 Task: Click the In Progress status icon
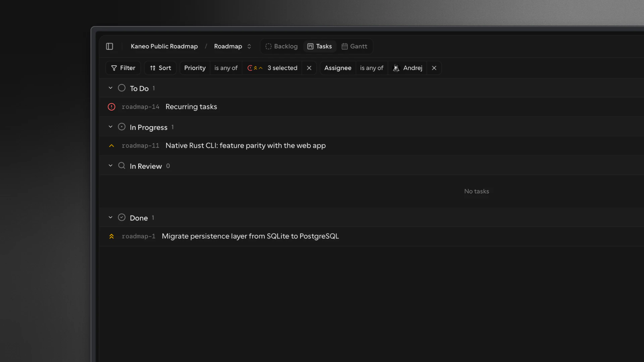click(x=121, y=127)
